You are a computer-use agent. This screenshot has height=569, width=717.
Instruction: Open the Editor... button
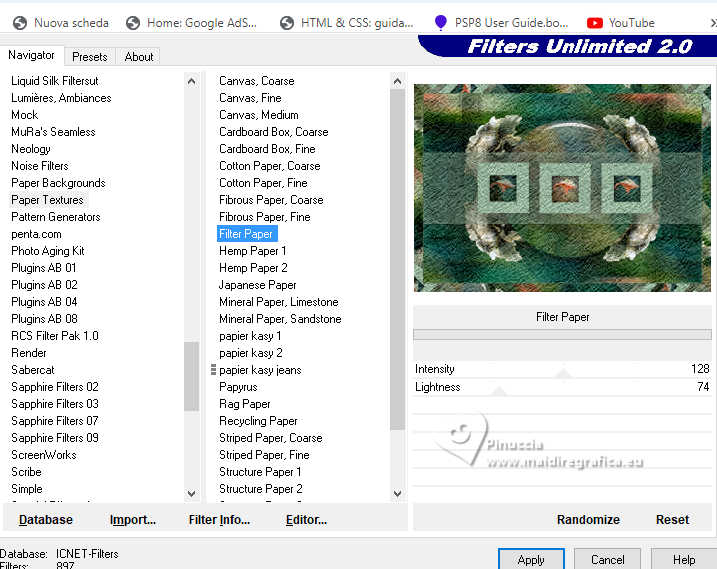coord(306,520)
